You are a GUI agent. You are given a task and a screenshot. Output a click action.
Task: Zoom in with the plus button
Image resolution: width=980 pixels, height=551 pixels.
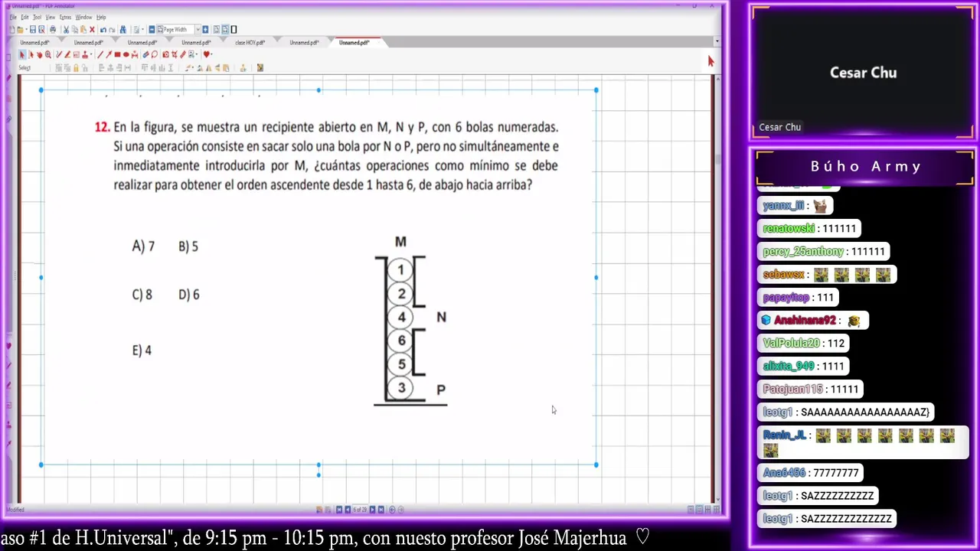pos(205,30)
